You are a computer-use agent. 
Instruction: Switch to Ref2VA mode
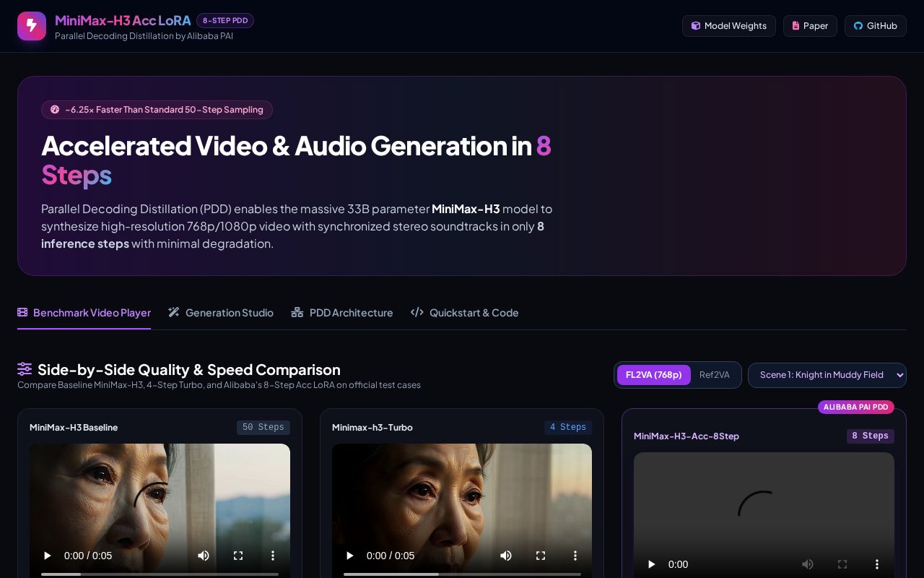[x=715, y=375]
